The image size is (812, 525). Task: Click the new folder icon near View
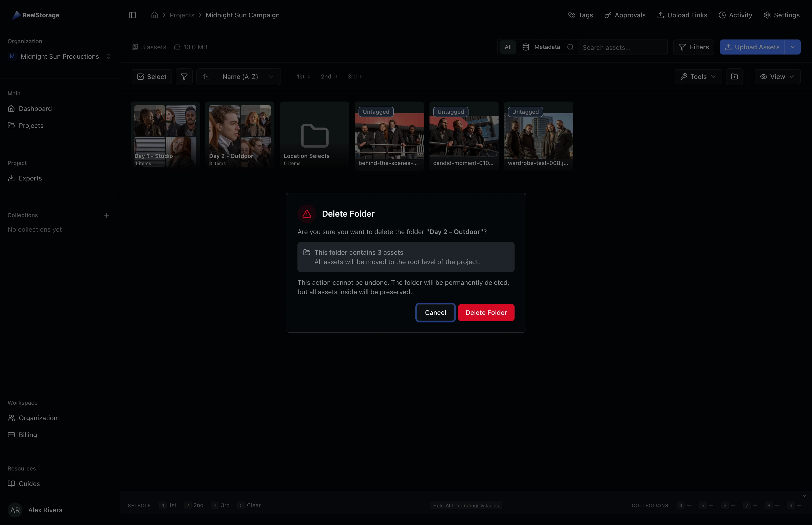click(734, 76)
